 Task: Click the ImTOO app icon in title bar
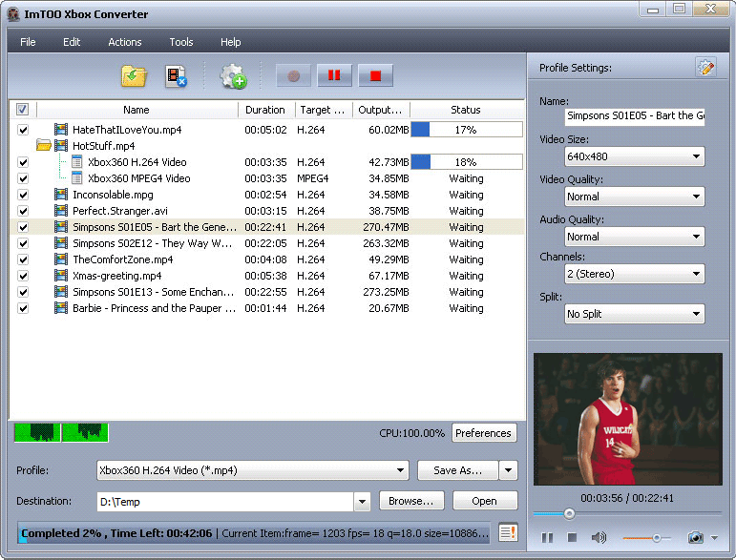[13, 14]
